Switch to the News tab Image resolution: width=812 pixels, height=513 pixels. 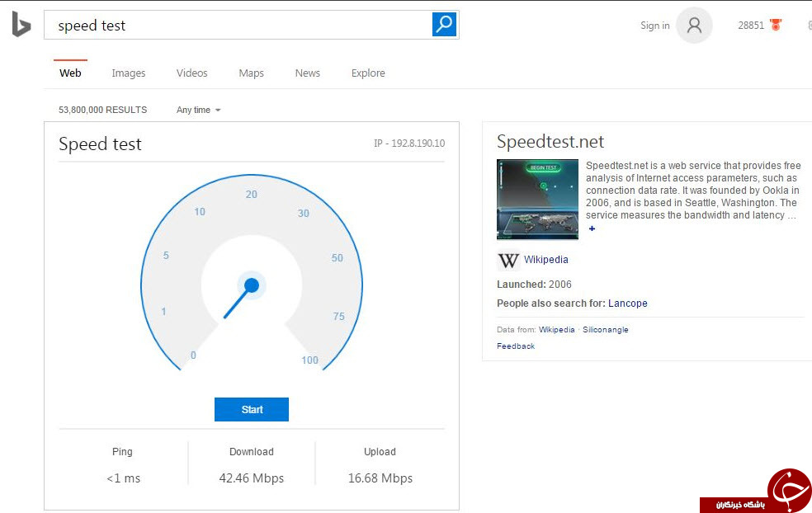coord(308,73)
